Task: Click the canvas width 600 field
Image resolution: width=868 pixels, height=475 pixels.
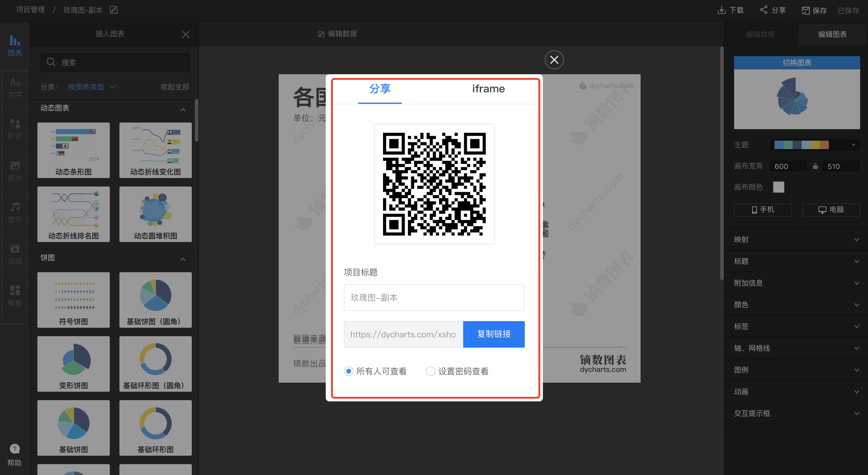Action: point(788,166)
